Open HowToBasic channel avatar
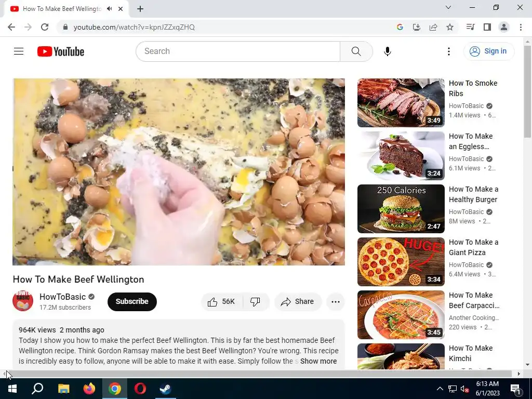The image size is (532, 399). 23,301
